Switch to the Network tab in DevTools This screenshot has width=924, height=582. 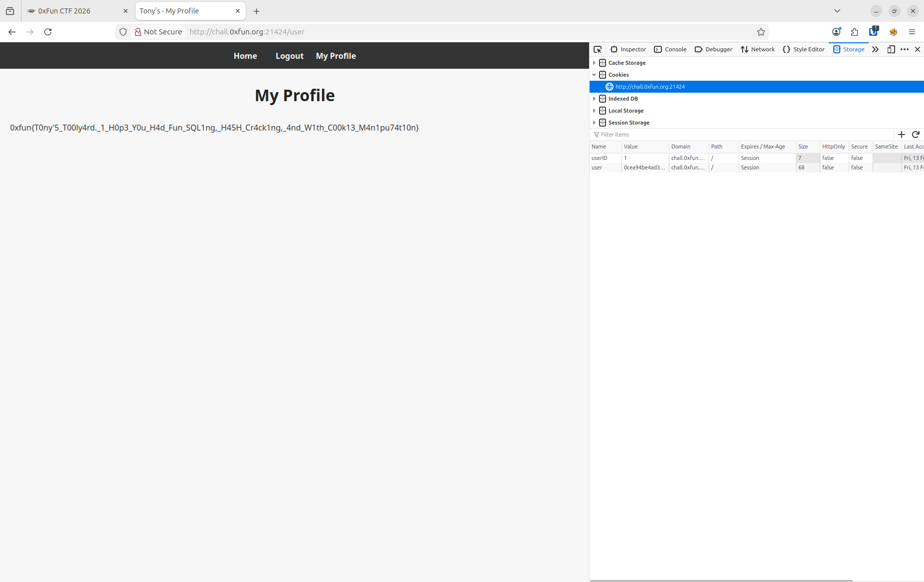758,49
